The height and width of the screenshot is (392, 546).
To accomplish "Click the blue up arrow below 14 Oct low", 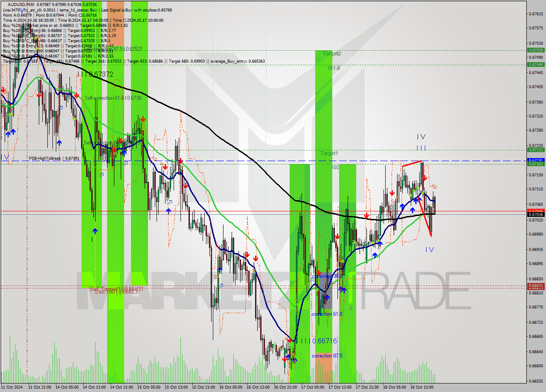I will [95, 231].
